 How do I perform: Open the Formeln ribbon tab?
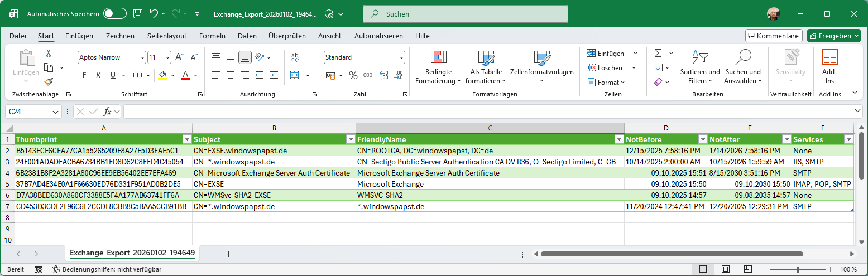[212, 36]
